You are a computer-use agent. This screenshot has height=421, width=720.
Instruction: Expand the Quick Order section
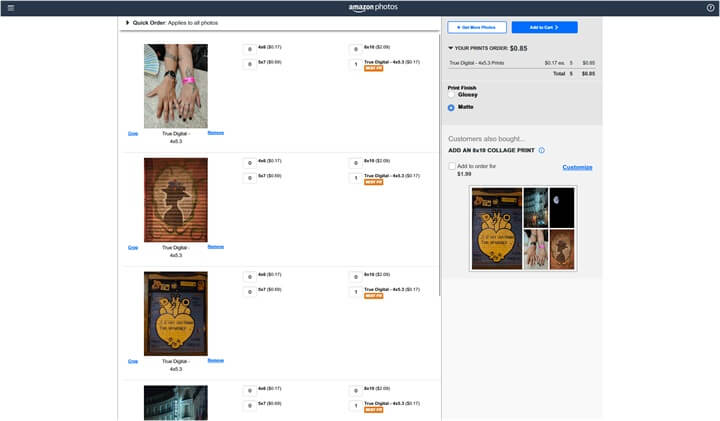point(127,22)
